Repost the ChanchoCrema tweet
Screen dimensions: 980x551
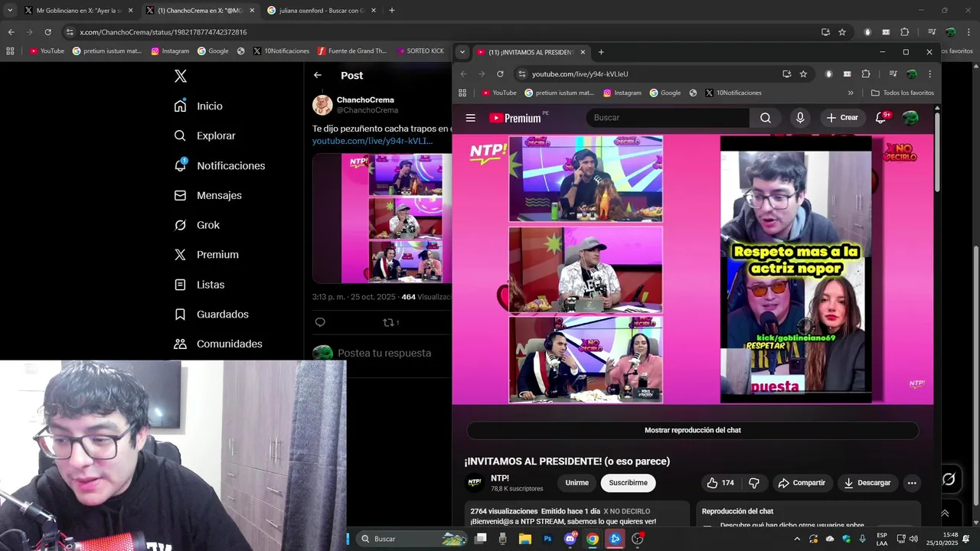click(390, 322)
